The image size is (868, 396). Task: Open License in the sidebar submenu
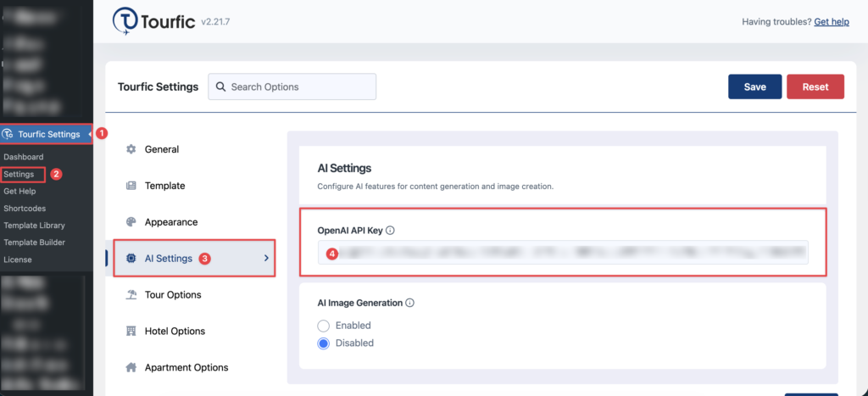pos(18,259)
